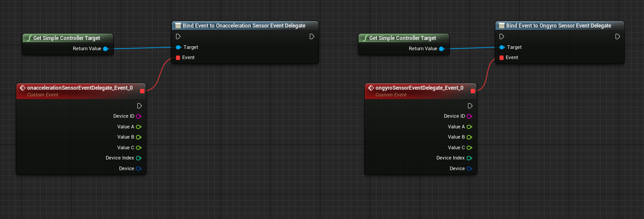The width and height of the screenshot is (644, 219).
Task: Click red Event pin on Onacceleration Bind node
Action: point(178,58)
